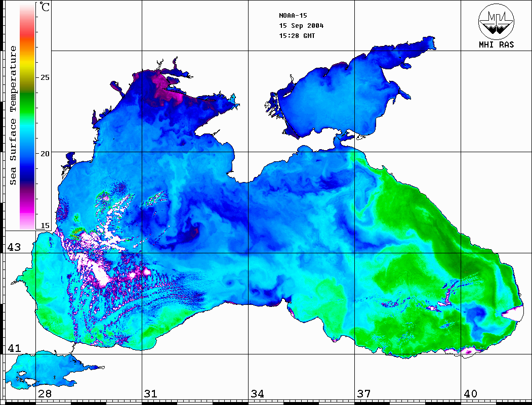The image size is (532, 405).
Task: Click the '°C' unit label
Action: click(45, 7)
